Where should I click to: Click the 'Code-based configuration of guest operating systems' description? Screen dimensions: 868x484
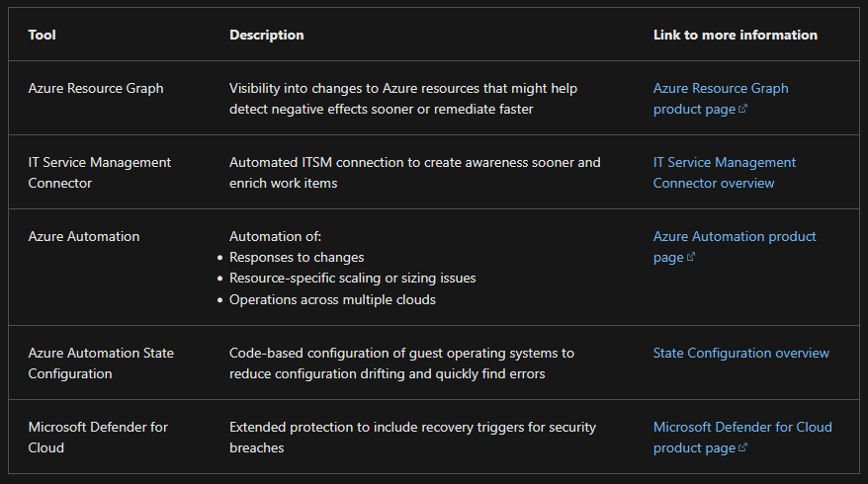[402, 363]
